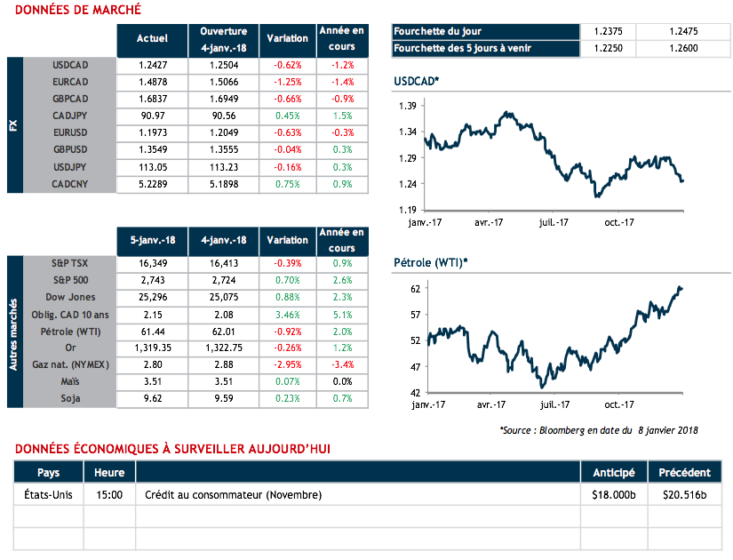The height and width of the screenshot is (560, 733).
Task: Select the EURCAD actual value 1.4878
Action: tap(152, 82)
